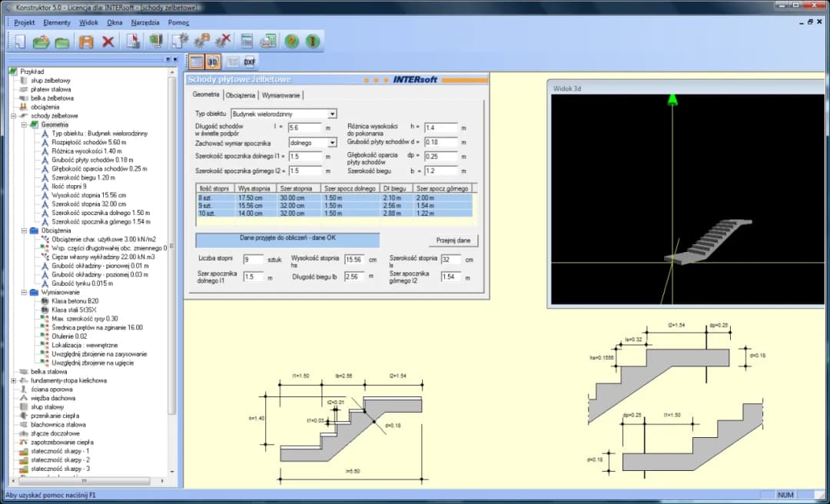Viewport: 830px width, 504px height.
Task: Click the save floppy disk icon
Action: [x=86, y=41]
